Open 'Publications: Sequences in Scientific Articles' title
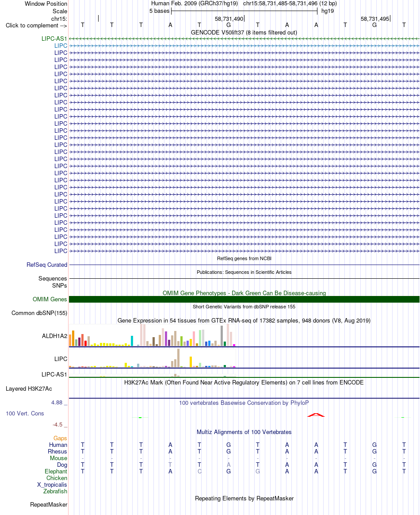This screenshot has height=515, width=420. pos(244,272)
